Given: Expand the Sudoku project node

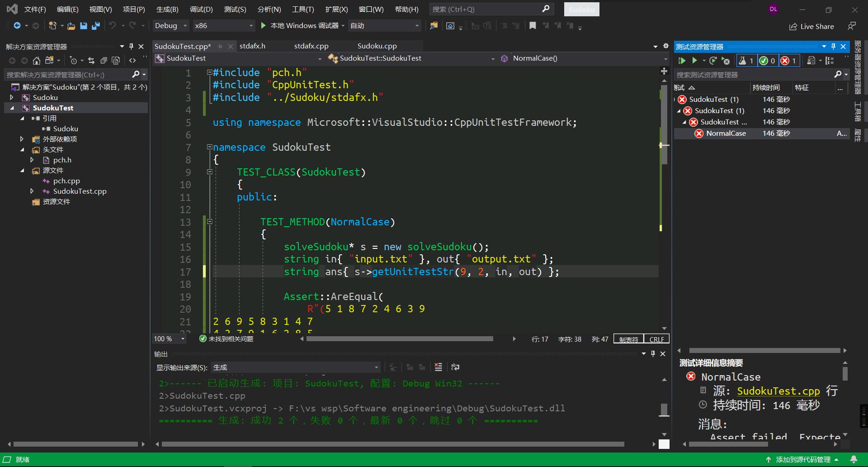Looking at the screenshot, I should pos(12,97).
